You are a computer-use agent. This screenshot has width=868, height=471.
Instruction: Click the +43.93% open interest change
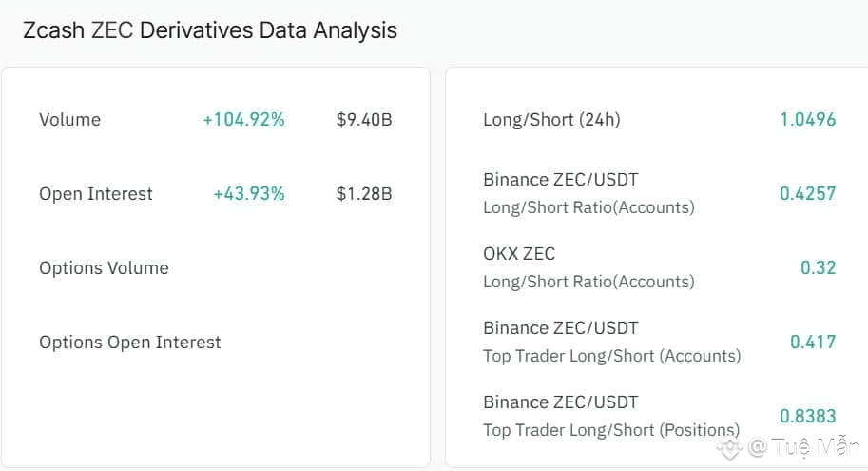[249, 194]
